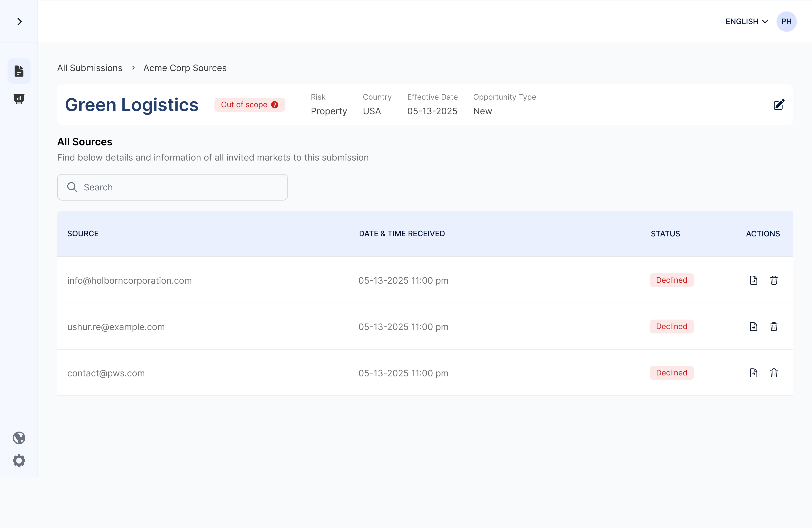Image resolution: width=812 pixels, height=528 pixels.
Task: Delete the contact@pws.com source row
Action: coord(774,373)
